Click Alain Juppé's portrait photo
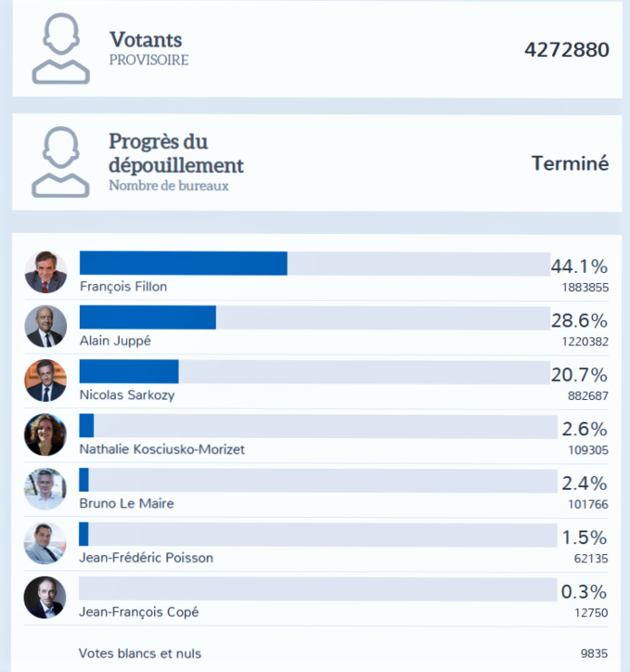 (45, 326)
